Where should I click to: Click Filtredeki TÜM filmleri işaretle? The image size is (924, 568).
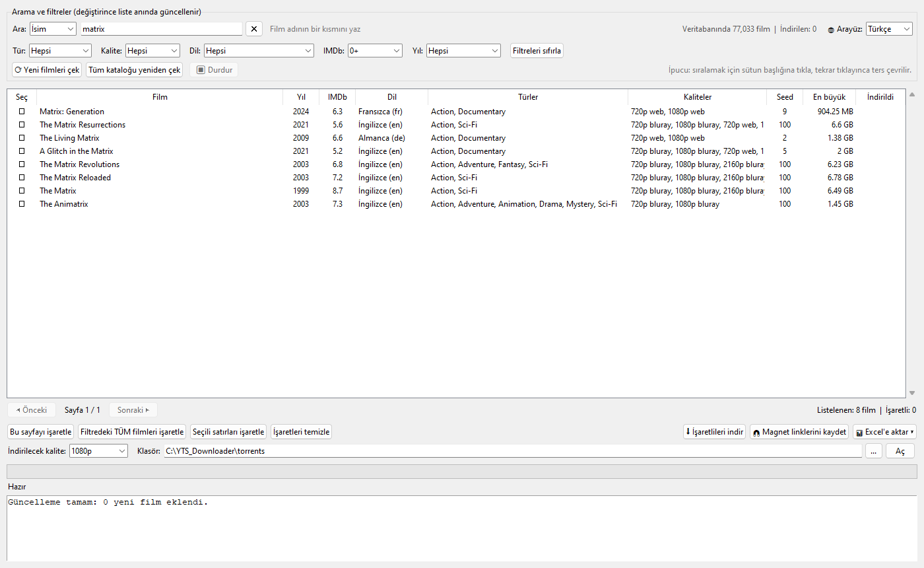132,432
